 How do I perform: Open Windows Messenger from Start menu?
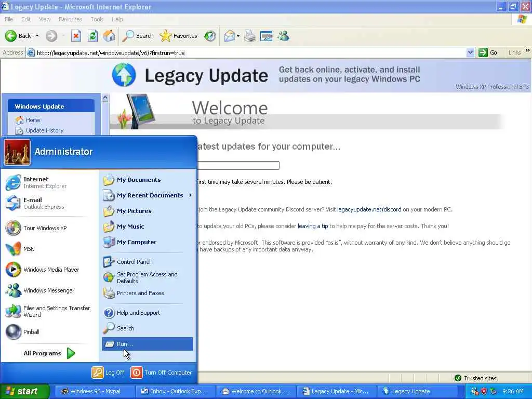pyautogui.click(x=49, y=290)
